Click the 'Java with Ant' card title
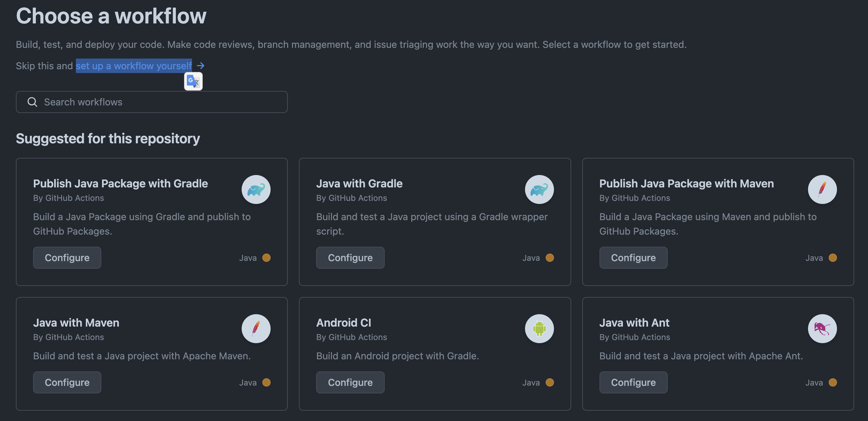 point(634,323)
